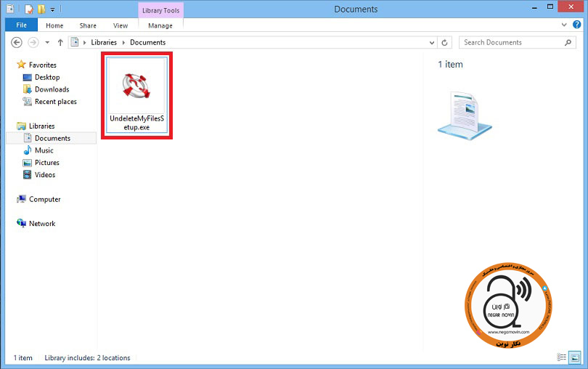Viewport: 588px width, 369px height.
Task: Select Favorites in the navigation pane
Action: [x=42, y=65]
